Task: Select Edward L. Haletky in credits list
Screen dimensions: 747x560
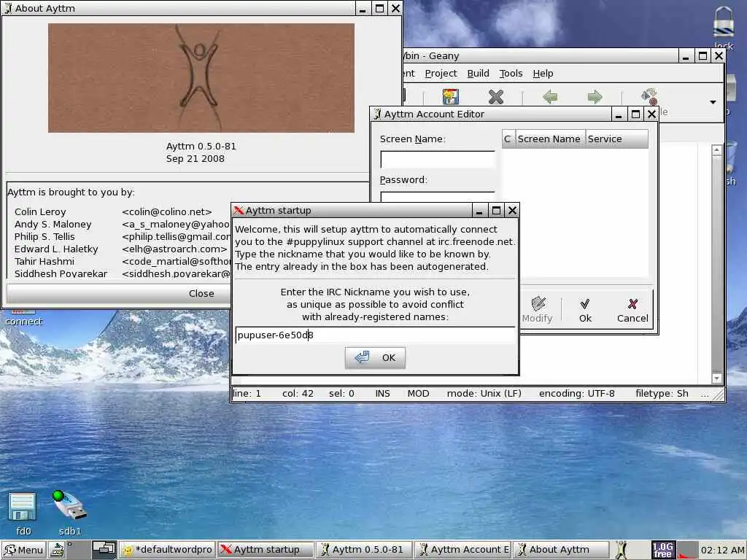Action: pyautogui.click(x=55, y=249)
